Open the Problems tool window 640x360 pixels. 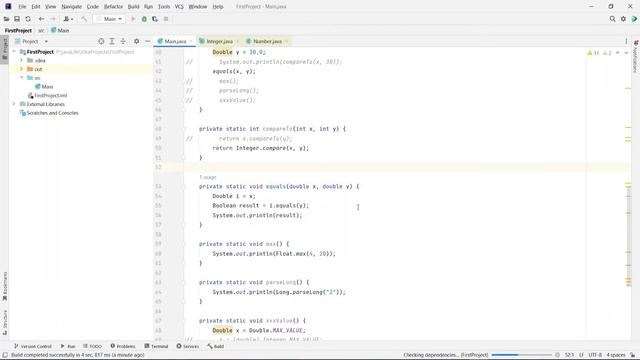tap(123, 346)
